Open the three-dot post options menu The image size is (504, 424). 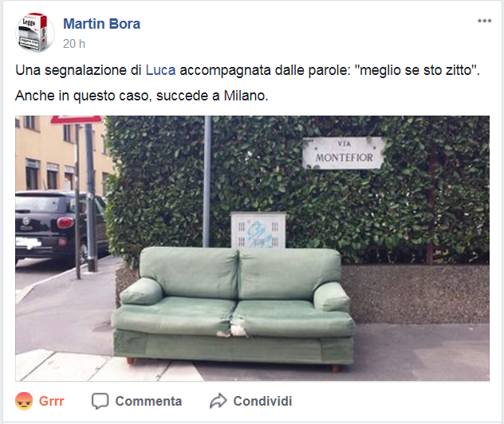tap(484, 21)
